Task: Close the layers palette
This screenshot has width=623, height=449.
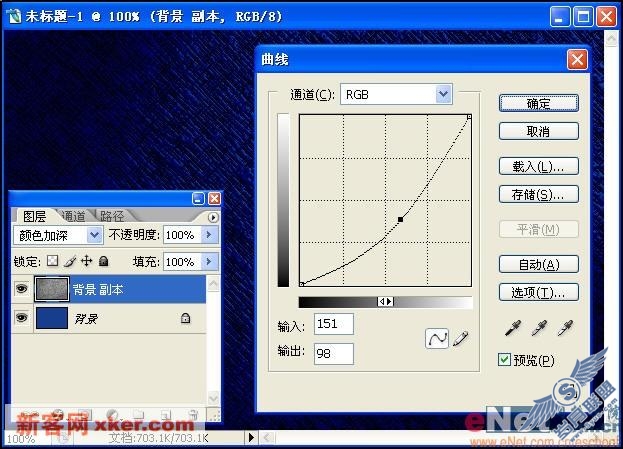Action: point(214,198)
